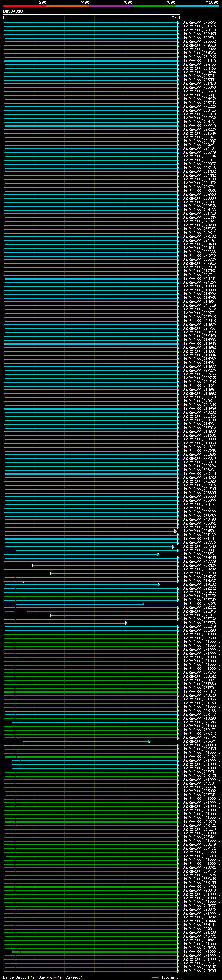Click the hit label UniRef100_Q1WLU2
Screen dimensions: 222x980
click(199, 585)
